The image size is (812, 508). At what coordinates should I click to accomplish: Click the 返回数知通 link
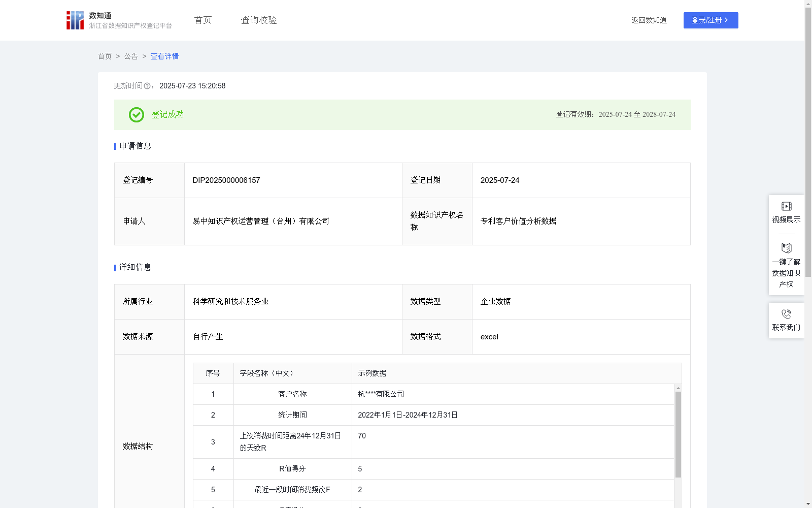[x=649, y=20]
